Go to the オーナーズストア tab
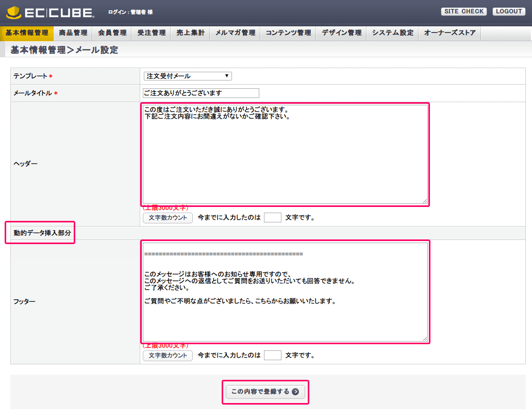 click(450, 33)
